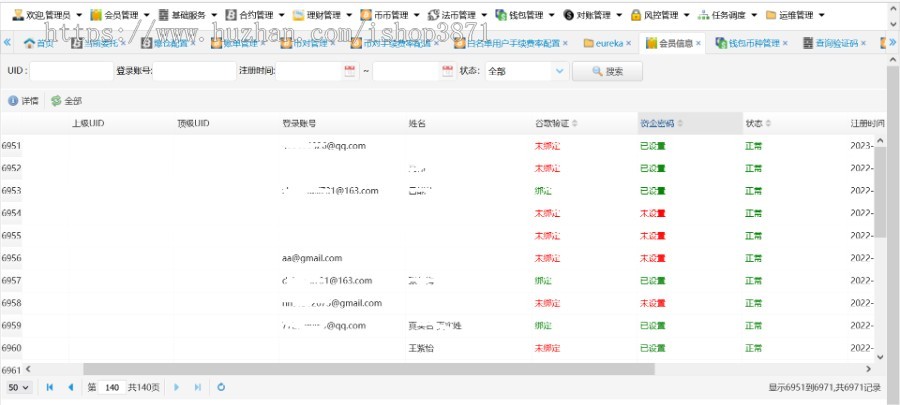Open the 合约管理 menu
The width and height of the screenshot is (900, 405).
(255, 15)
